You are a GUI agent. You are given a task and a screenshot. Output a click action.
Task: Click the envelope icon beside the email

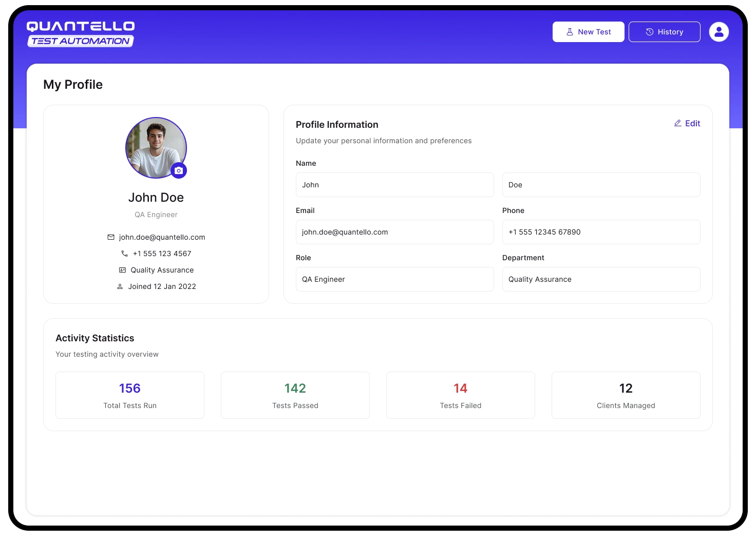tap(111, 237)
